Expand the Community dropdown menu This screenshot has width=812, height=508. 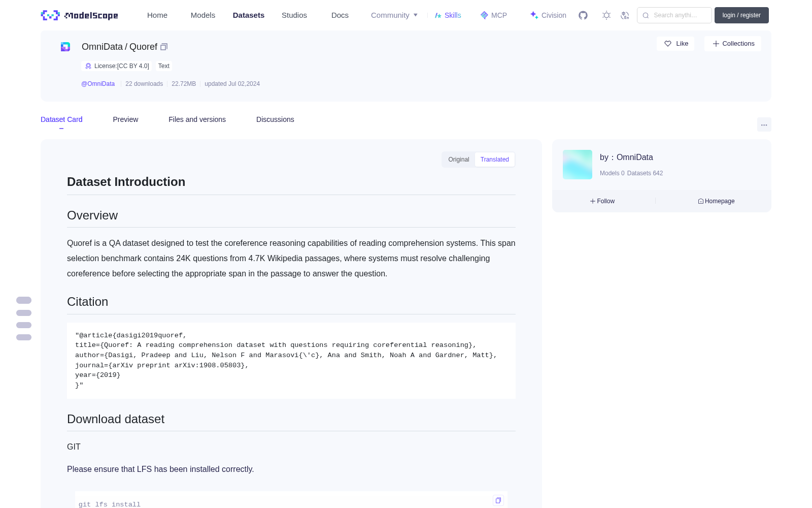coord(394,15)
